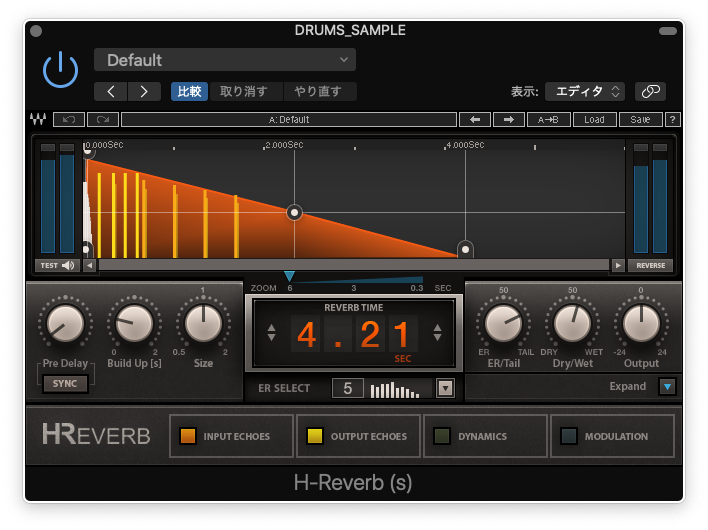Click the ER/Tail knob

(503, 323)
